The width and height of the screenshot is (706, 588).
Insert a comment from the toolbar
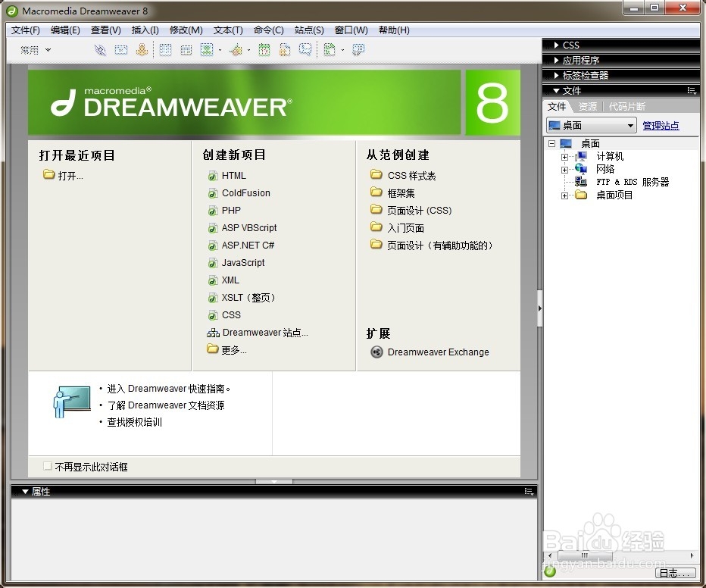click(305, 49)
